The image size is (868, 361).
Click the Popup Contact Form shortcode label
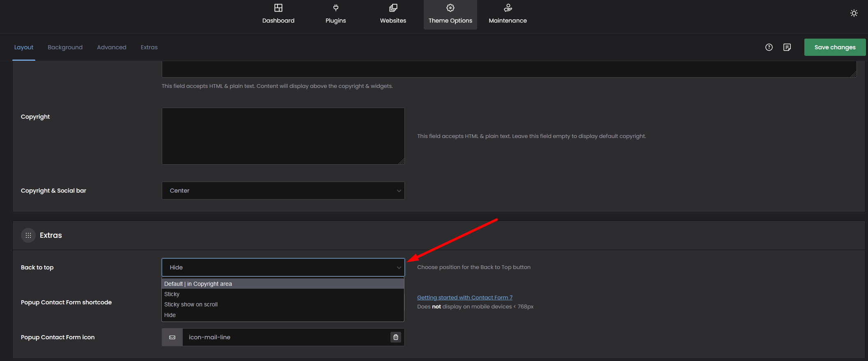click(x=67, y=302)
